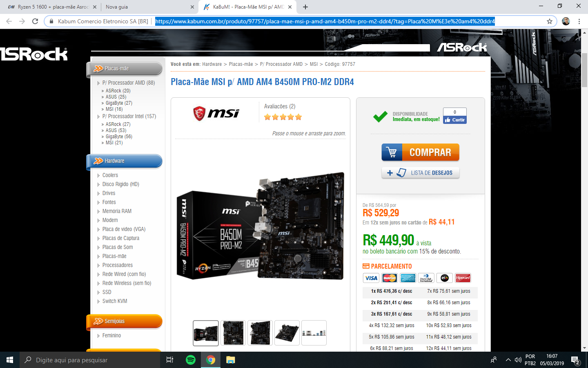This screenshot has height=368, width=588.
Task: Click the Hipercard icon
Action: pyautogui.click(x=463, y=278)
